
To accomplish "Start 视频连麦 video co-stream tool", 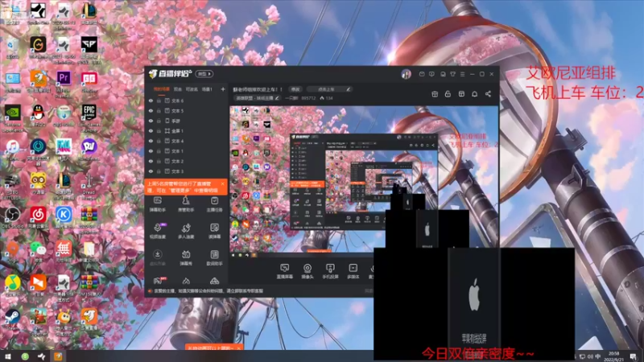I will click(x=157, y=231).
